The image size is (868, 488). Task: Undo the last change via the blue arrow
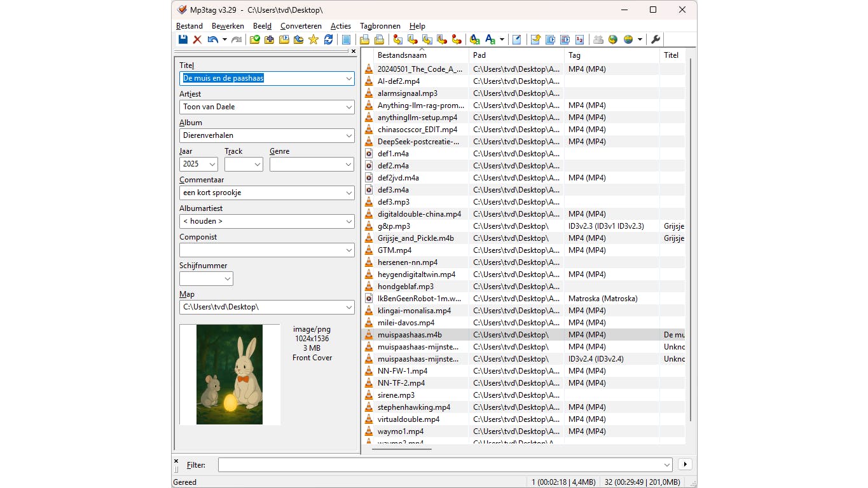[212, 39]
